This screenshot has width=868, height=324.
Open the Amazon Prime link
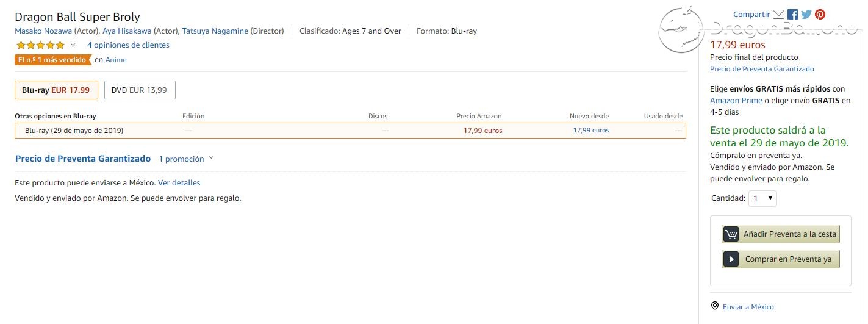(x=736, y=100)
